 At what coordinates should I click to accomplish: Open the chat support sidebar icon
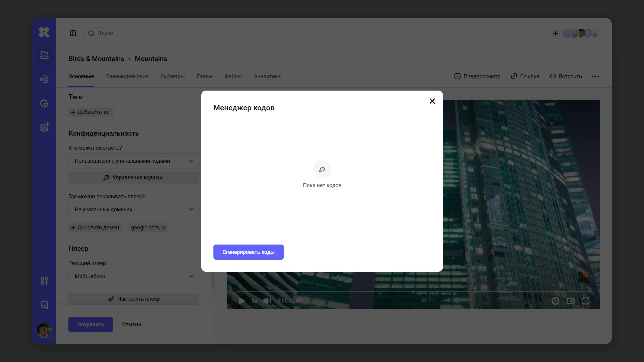click(x=44, y=305)
